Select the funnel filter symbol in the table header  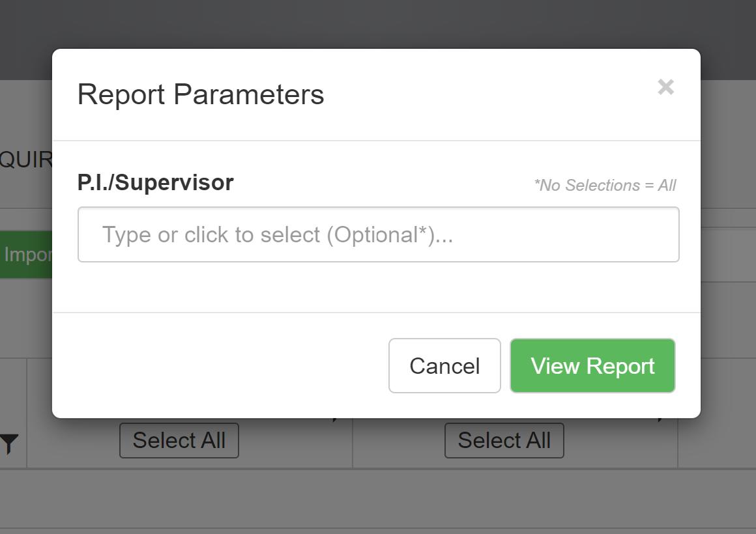click(x=9, y=440)
